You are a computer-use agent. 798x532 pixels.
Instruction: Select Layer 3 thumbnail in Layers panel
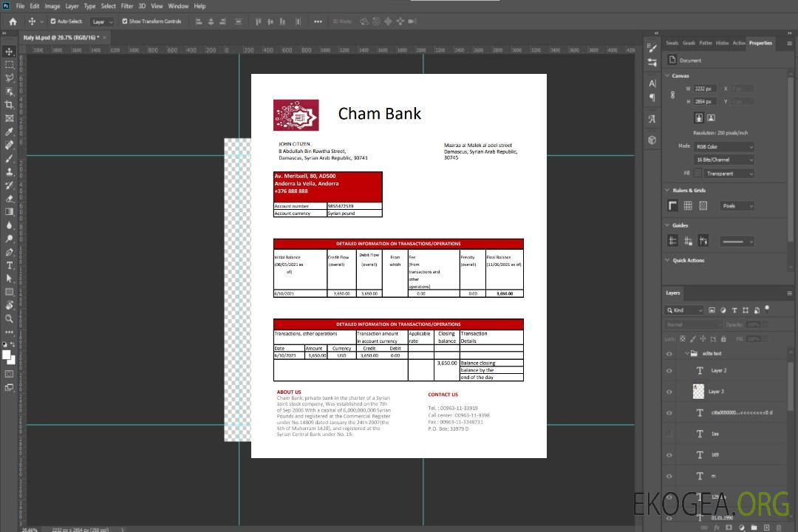(698, 392)
